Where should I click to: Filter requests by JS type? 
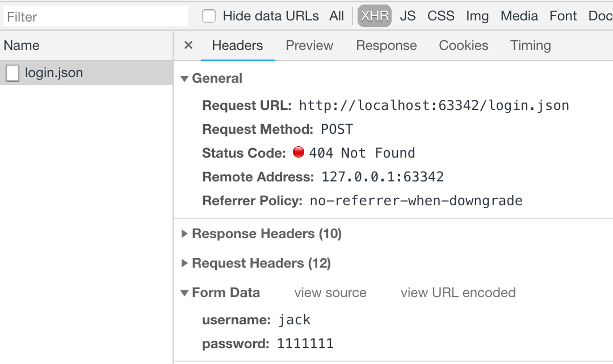point(408,16)
